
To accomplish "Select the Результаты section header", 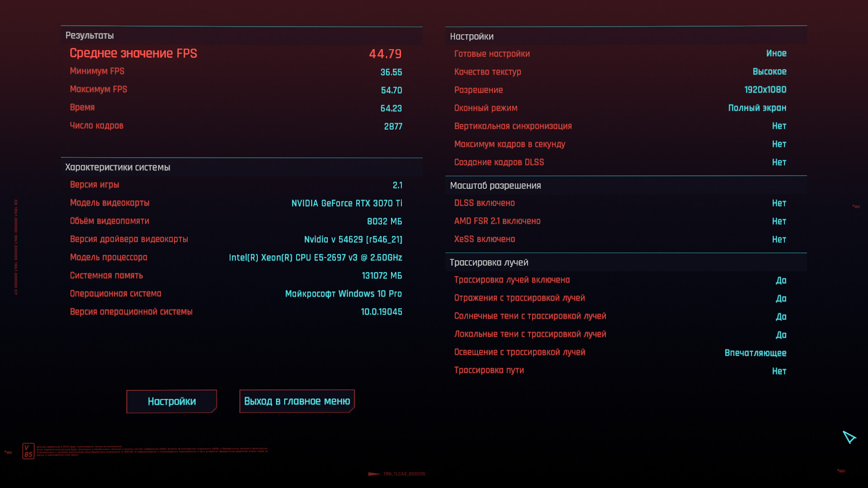I will [x=90, y=36].
